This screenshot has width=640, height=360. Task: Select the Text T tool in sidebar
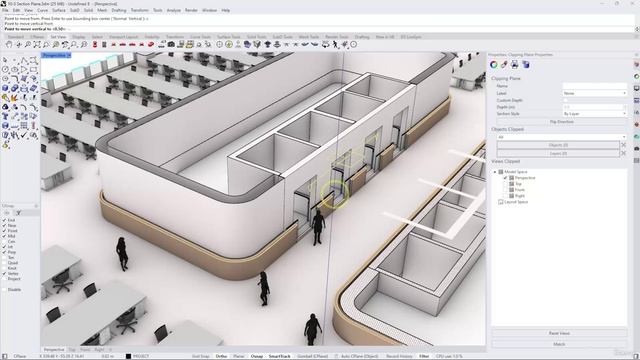pos(5,116)
